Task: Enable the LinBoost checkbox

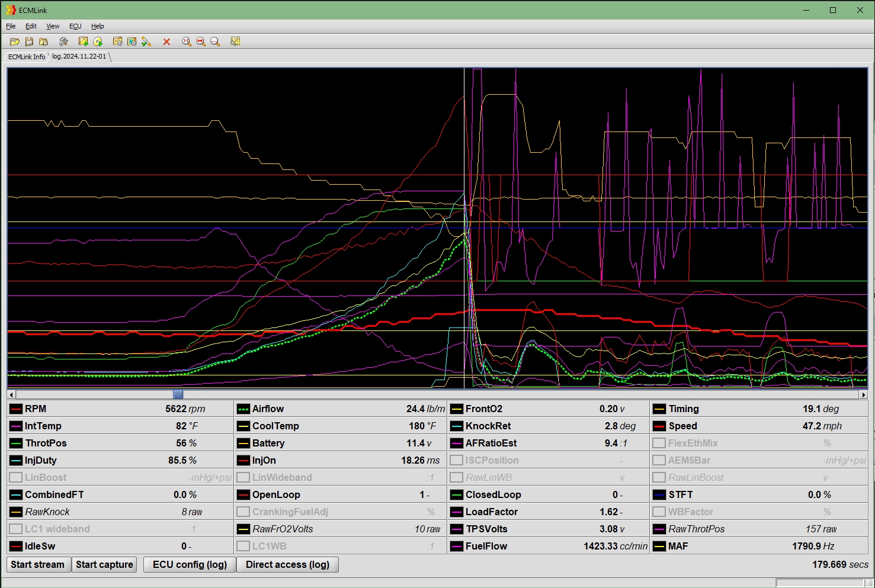Action: coord(16,477)
